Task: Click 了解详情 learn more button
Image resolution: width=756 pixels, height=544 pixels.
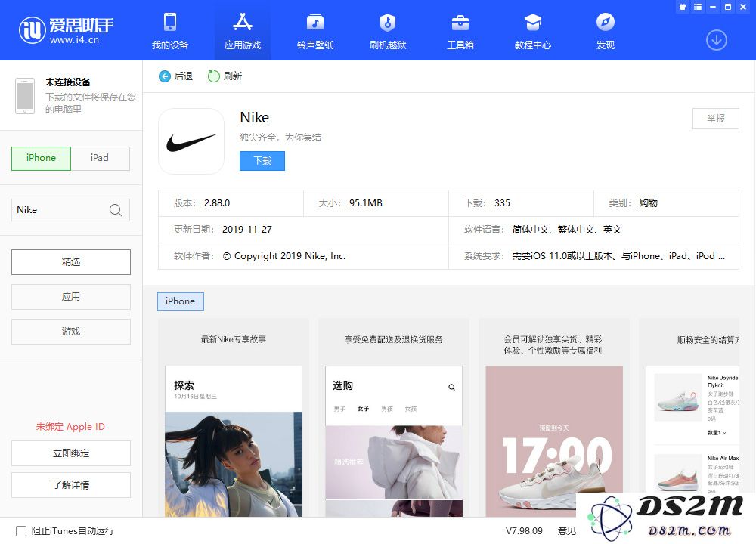Action: point(71,485)
